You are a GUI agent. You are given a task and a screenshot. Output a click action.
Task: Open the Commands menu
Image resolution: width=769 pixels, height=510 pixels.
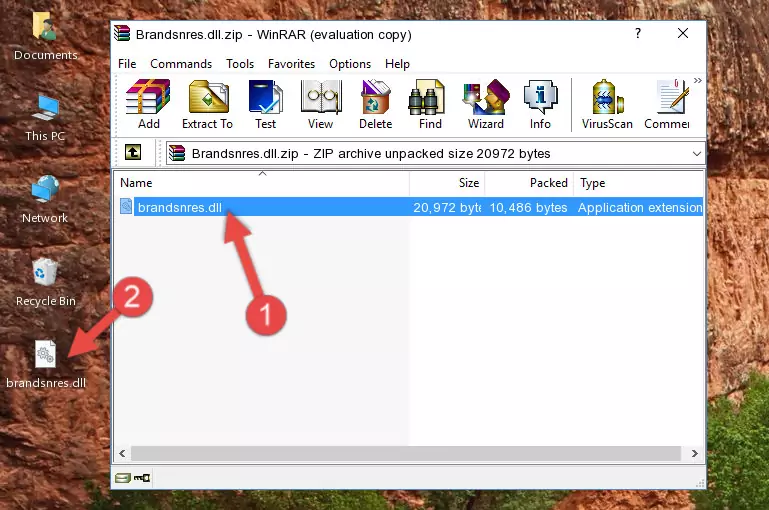coord(181,64)
